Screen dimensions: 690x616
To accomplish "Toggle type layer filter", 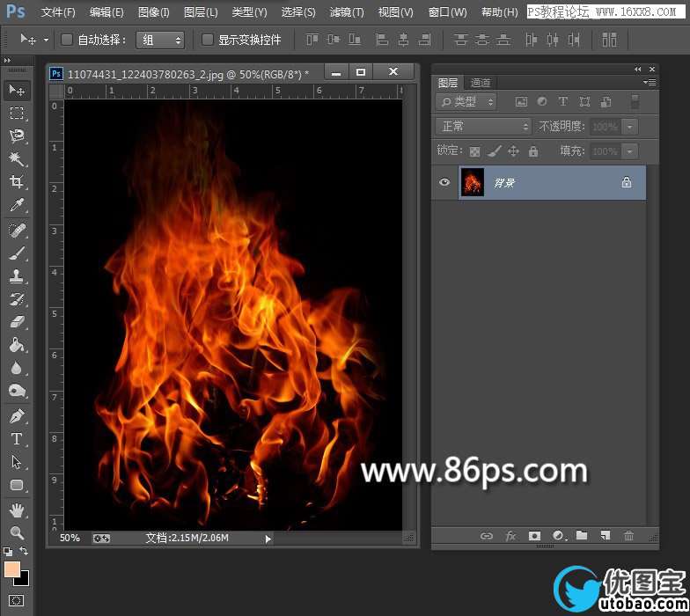I will [563, 102].
